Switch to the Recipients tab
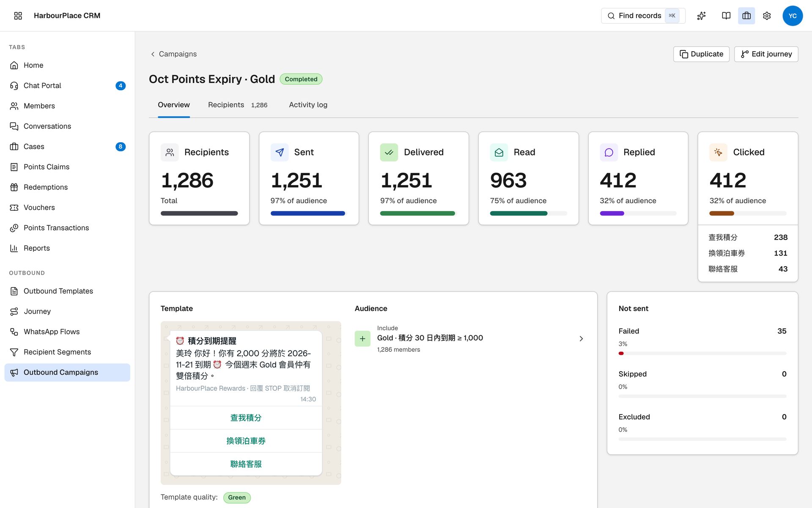The width and height of the screenshot is (812, 508). coord(238,105)
